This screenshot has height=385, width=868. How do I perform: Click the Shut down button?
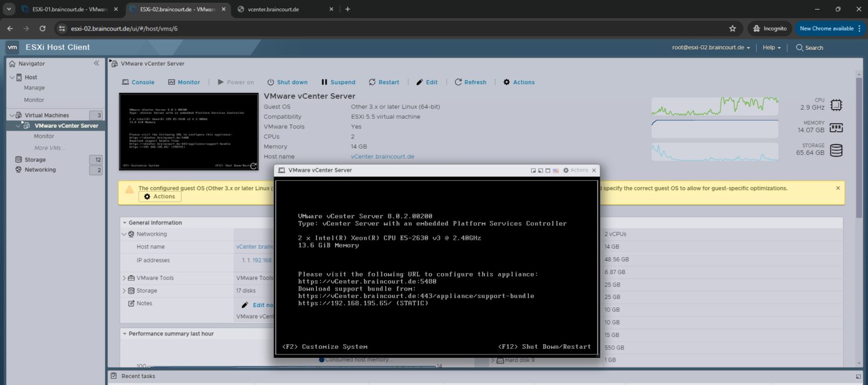(287, 82)
